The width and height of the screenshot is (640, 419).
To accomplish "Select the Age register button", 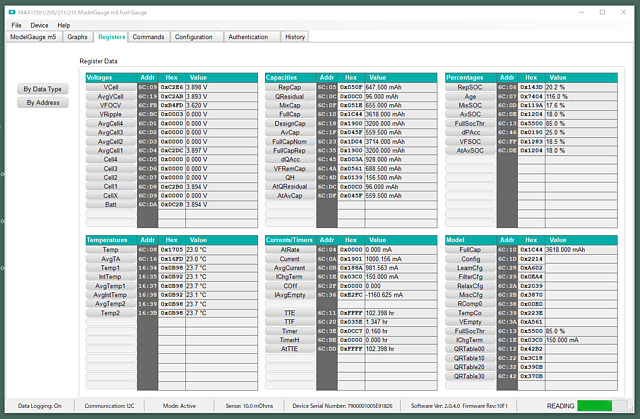I will 470,96.
